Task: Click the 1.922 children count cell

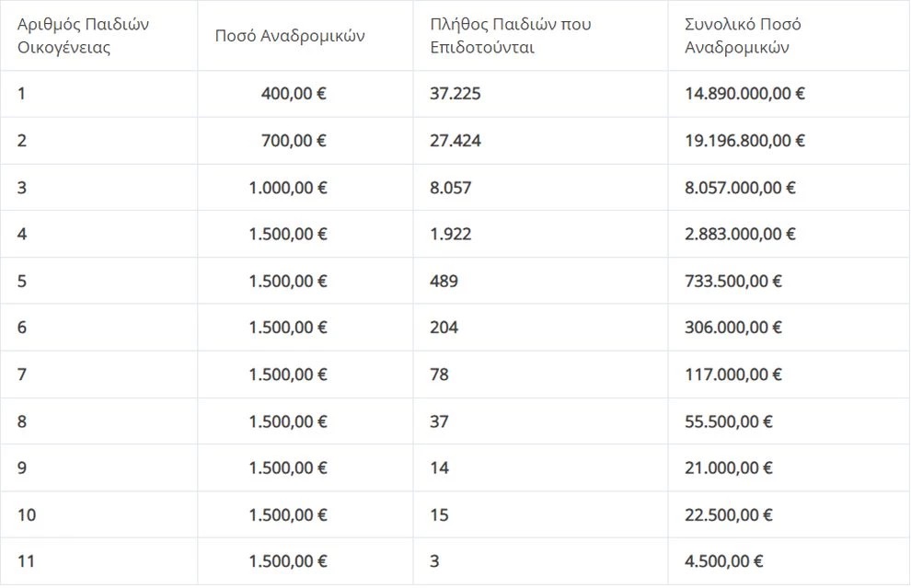Action: pyautogui.click(x=451, y=235)
